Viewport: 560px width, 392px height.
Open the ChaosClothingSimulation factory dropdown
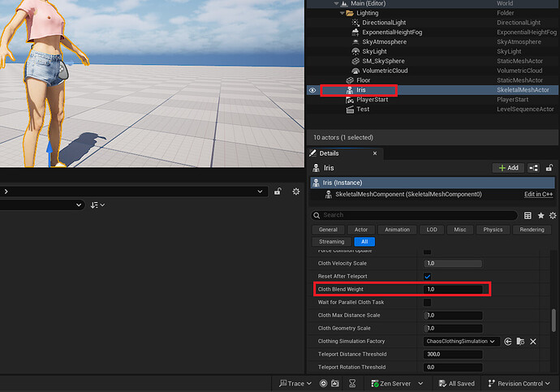tap(461, 342)
